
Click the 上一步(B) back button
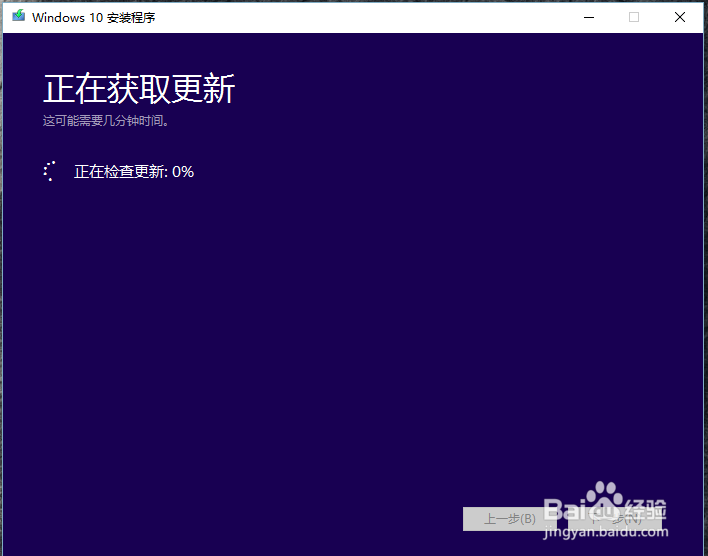(x=510, y=519)
